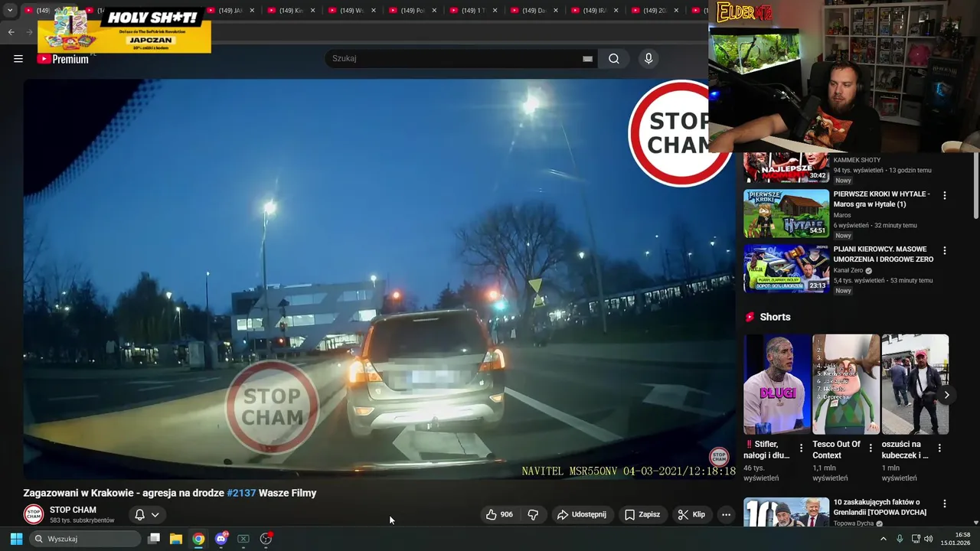
Task: Show hidden tray icons chevron
Action: [x=883, y=539]
